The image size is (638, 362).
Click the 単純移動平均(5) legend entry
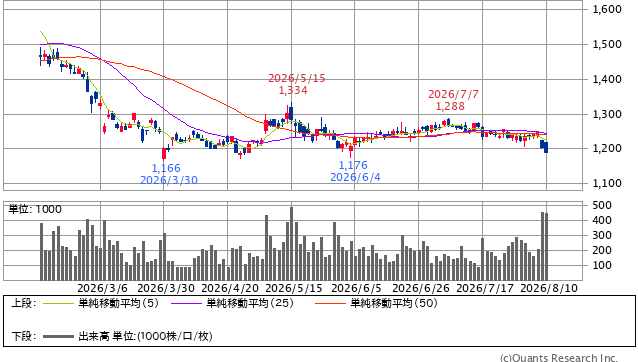(x=118, y=303)
